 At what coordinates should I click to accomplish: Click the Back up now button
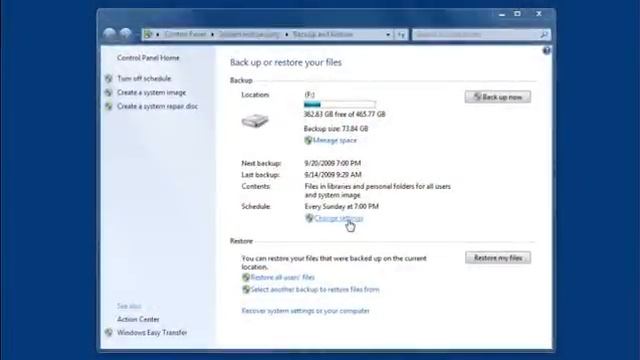point(498,97)
